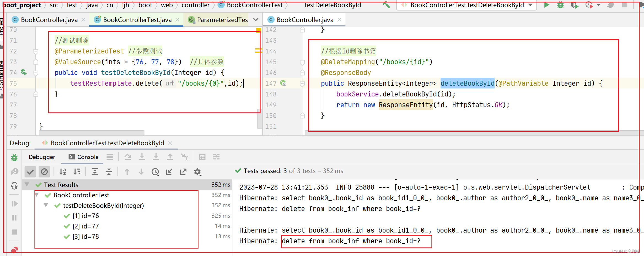Collapse the fold marker at line 145
Viewport: 644px width, 256px height.
tap(302, 62)
